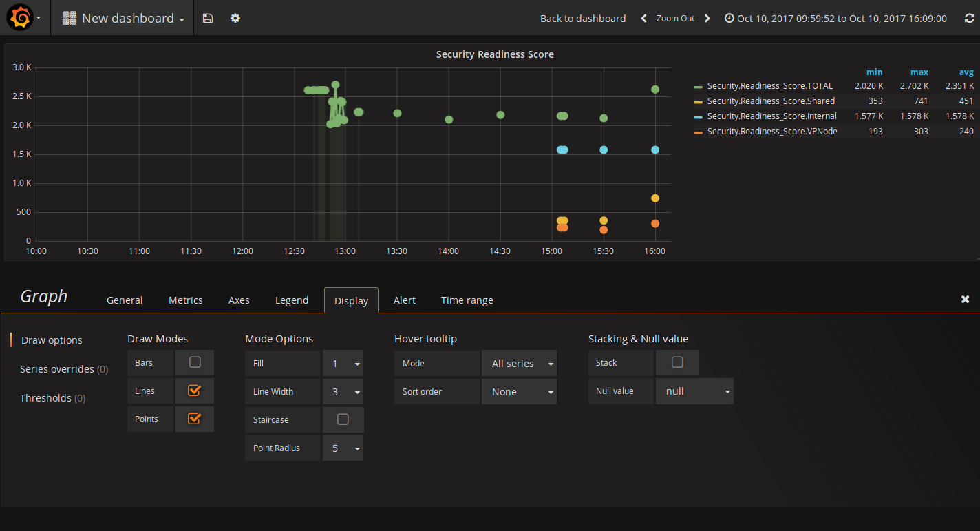
Task: Open the Null value dropdown
Action: coord(694,391)
